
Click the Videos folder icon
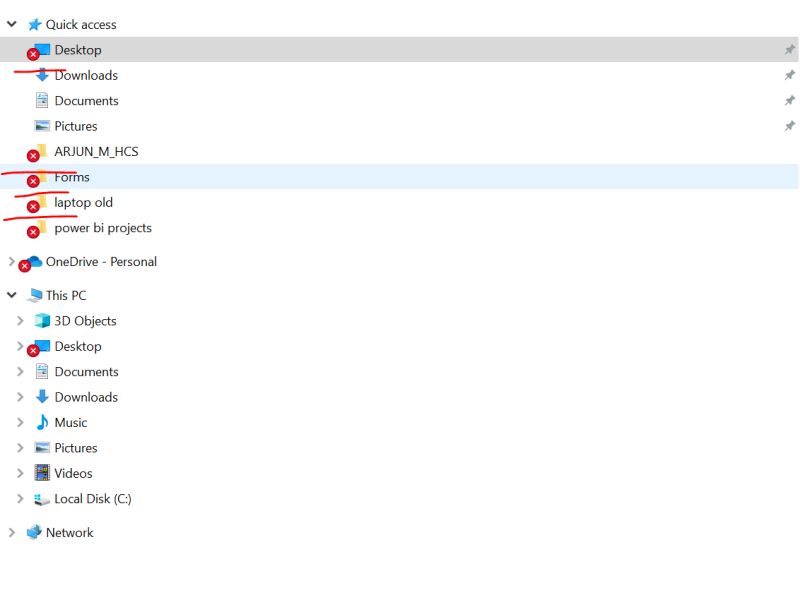(x=42, y=473)
